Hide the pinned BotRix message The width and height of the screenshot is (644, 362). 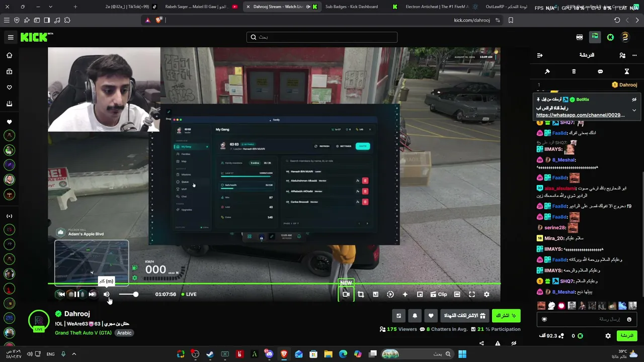(634, 100)
